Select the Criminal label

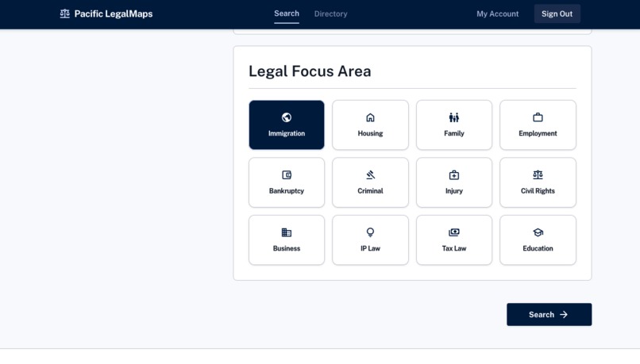click(370, 191)
